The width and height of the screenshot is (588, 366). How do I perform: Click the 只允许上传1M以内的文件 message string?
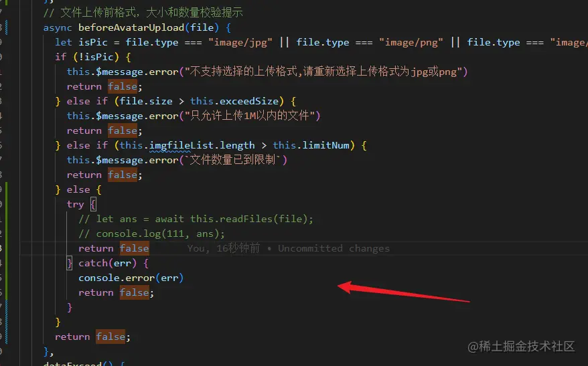point(249,116)
